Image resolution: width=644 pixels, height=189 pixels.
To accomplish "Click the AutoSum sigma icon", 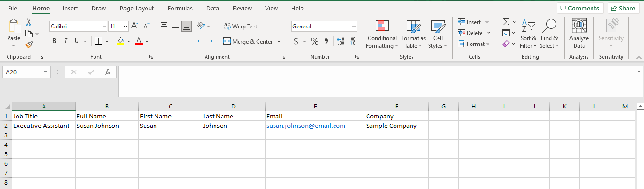I will 506,22.
